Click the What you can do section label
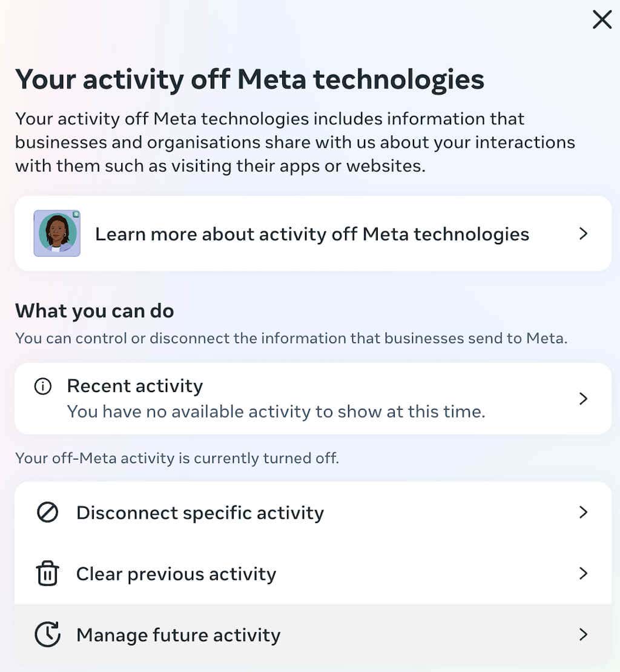 coord(94,310)
